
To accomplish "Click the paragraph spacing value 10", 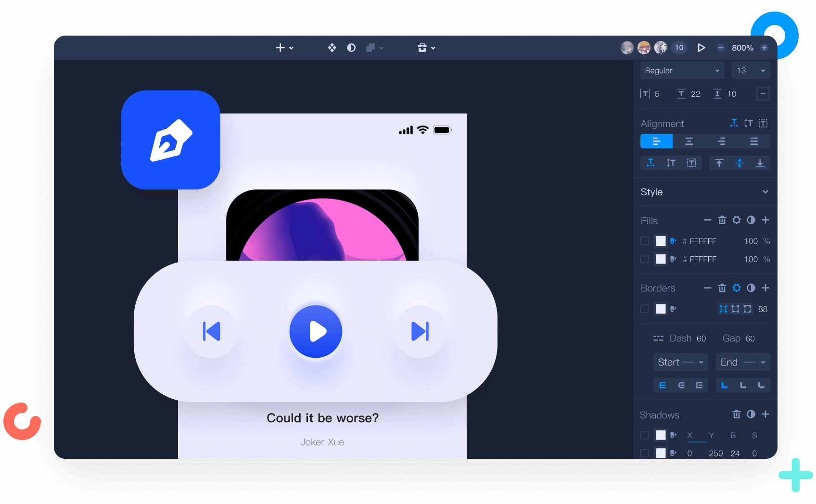I will [731, 94].
